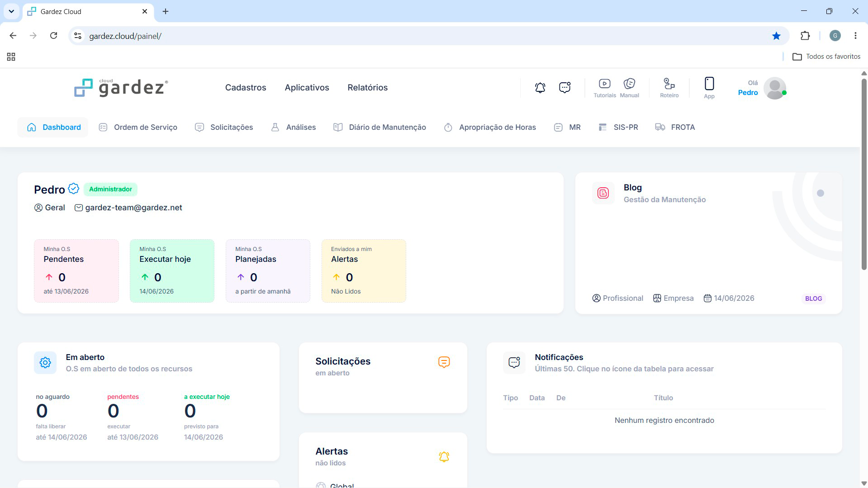Screen dimensions: 868x488
Task: Open the Roteiro icon
Action: (669, 88)
